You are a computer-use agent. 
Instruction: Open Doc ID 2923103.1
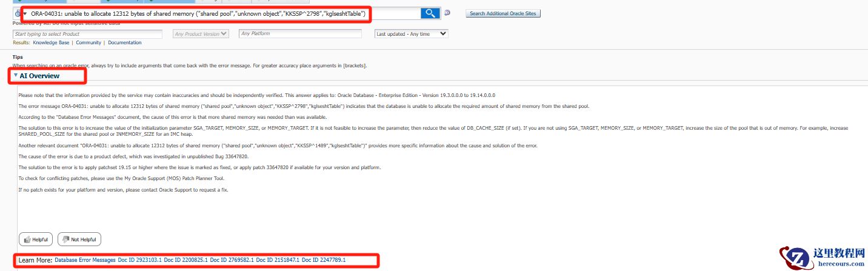140,260
